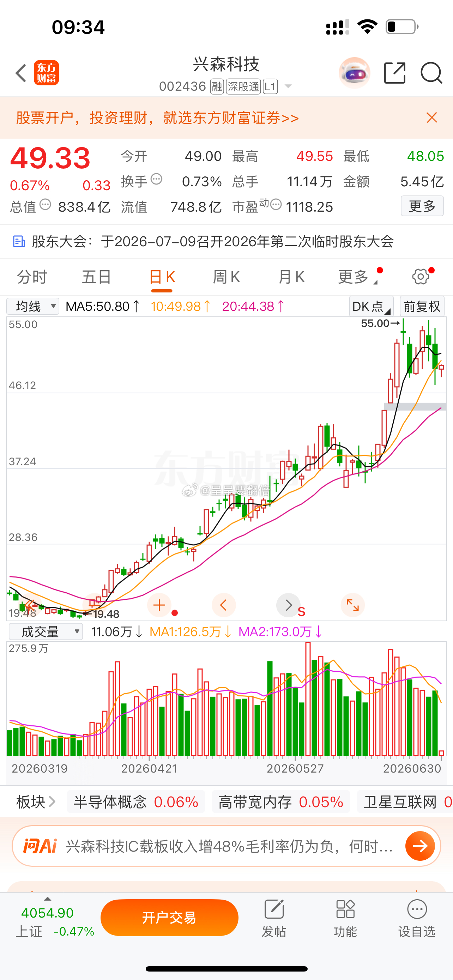Open the 成交量 indicator dropdown
This screenshot has width=453, height=980.
[x=46, y=631]
